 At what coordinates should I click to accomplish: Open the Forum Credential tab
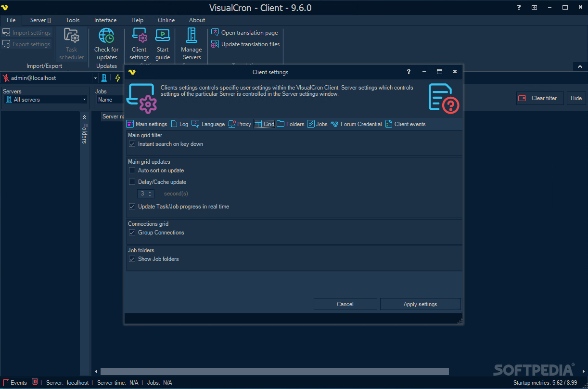tap(356, 124)
